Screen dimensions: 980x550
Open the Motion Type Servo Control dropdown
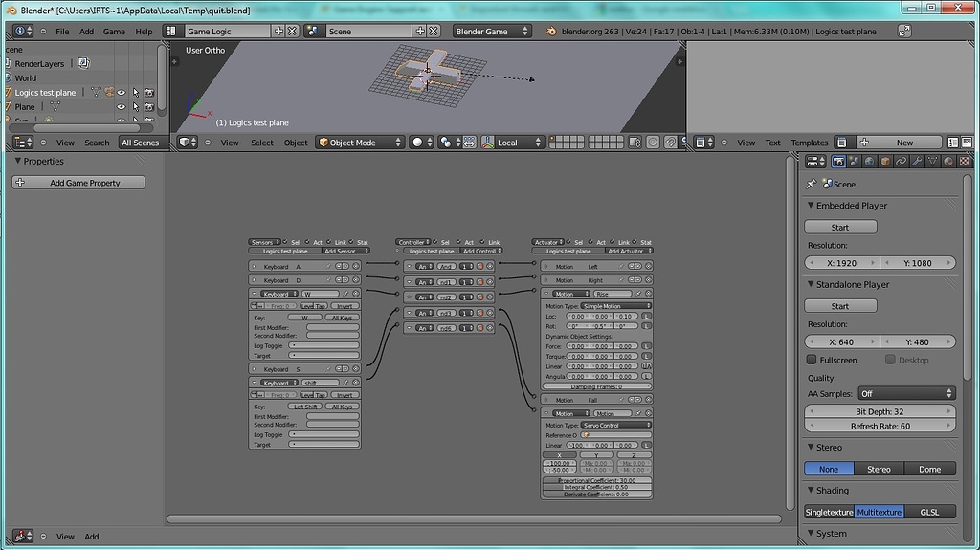615,425
